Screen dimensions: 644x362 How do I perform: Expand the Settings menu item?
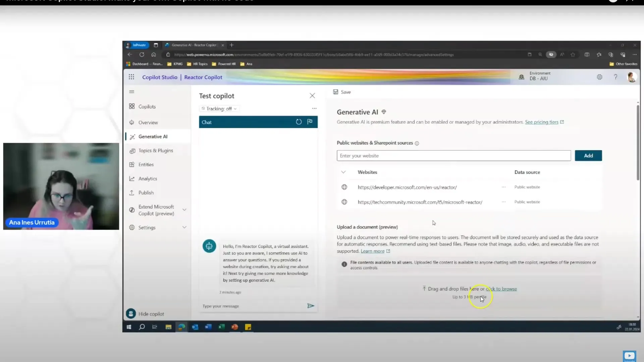click(184, 227)
